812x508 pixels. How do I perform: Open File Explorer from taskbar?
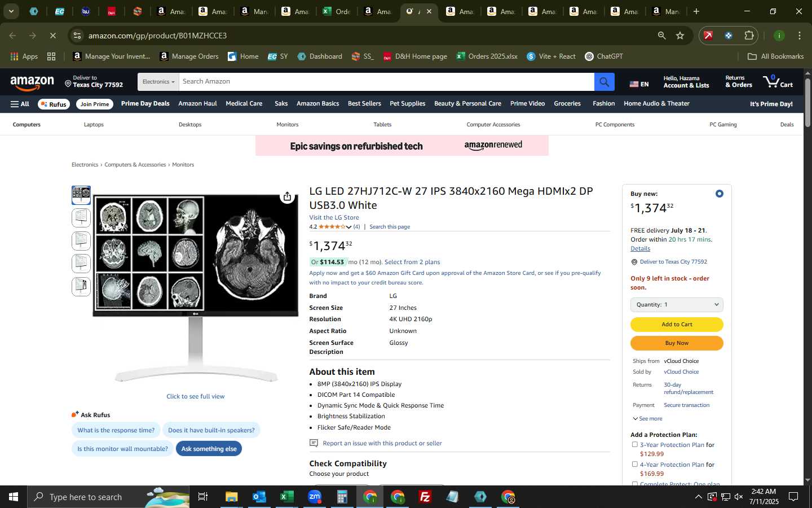tap(231, 497)
